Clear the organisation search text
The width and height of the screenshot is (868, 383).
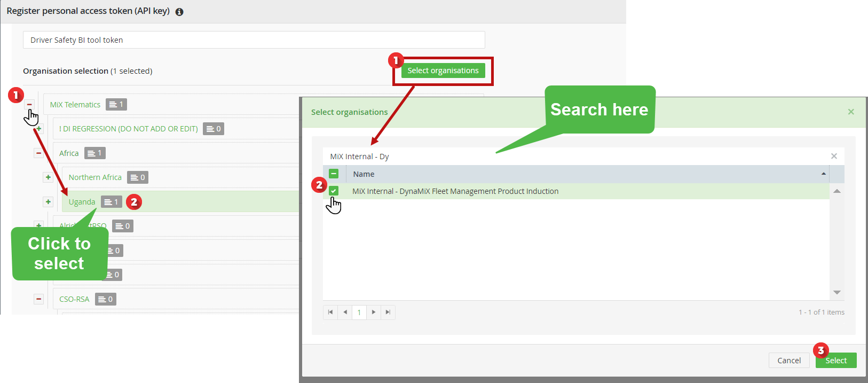[834, 156]
